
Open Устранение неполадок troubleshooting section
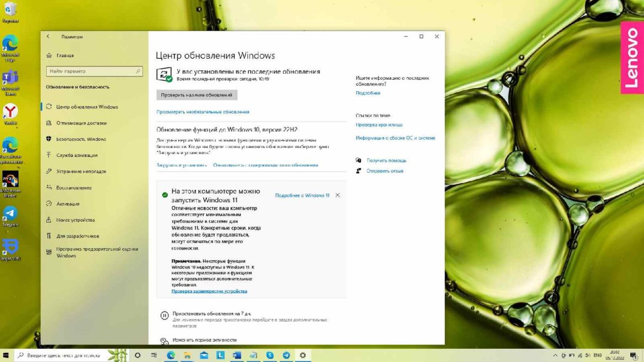point(48,171)
